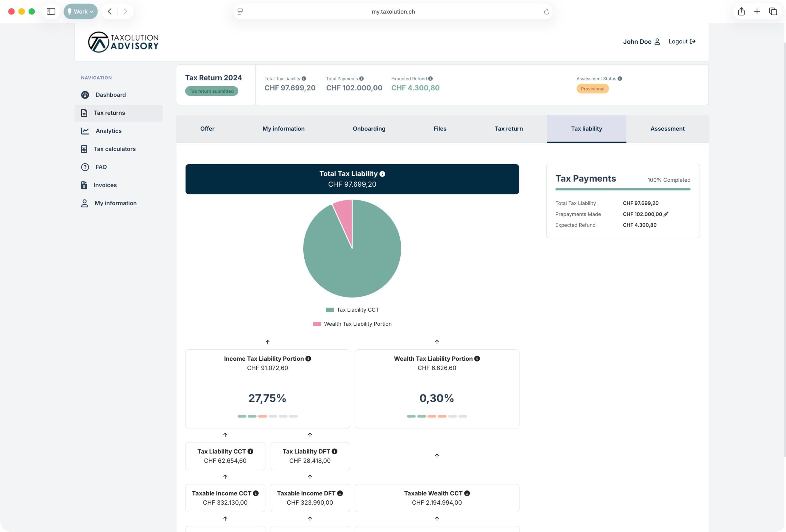
Task: Click info icon beside Total Tax Liability banner
Action: (382, 174)
